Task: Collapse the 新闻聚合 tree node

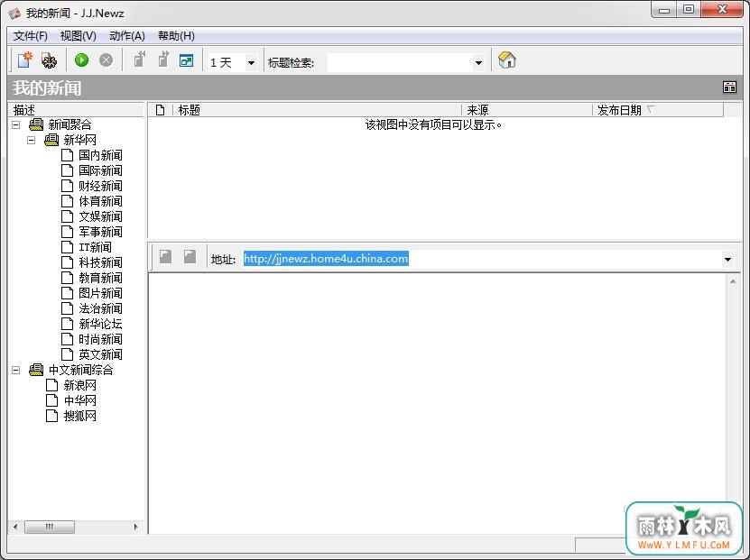Action: 15,124
